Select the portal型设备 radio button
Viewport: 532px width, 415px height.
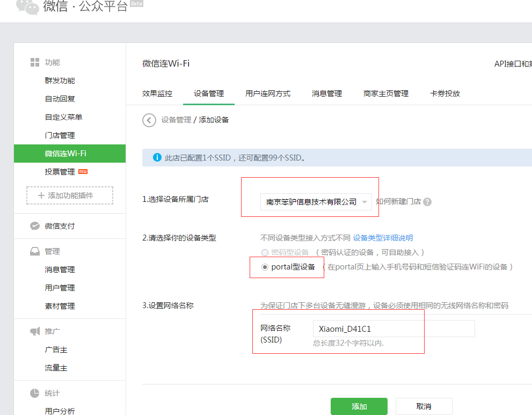point(265,267)
